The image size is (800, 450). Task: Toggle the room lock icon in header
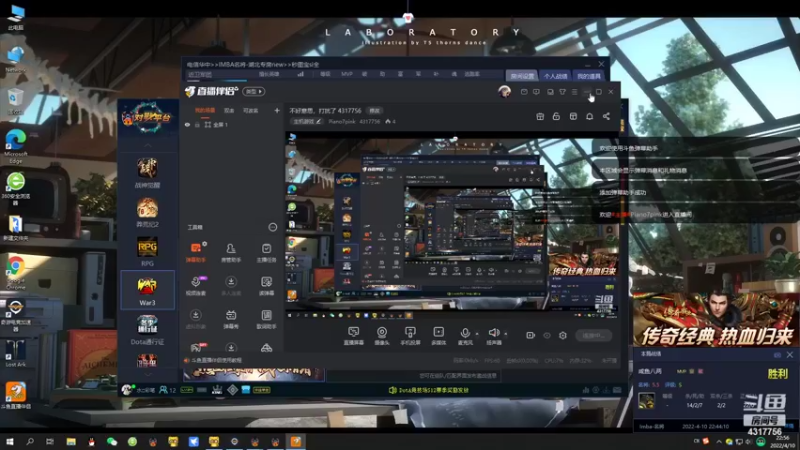coord(556,116)
